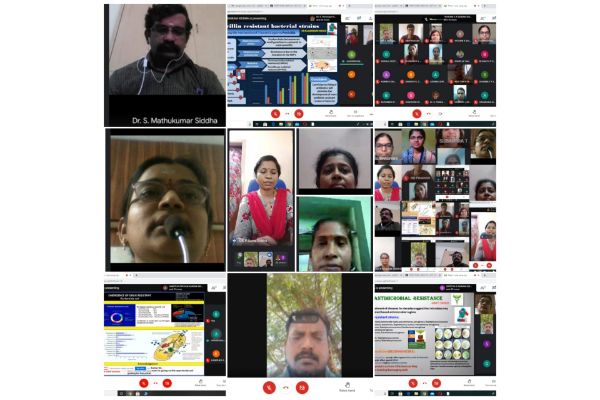
Task: Select the video tile of the man under the tree
Action: (x=299, y=325)
